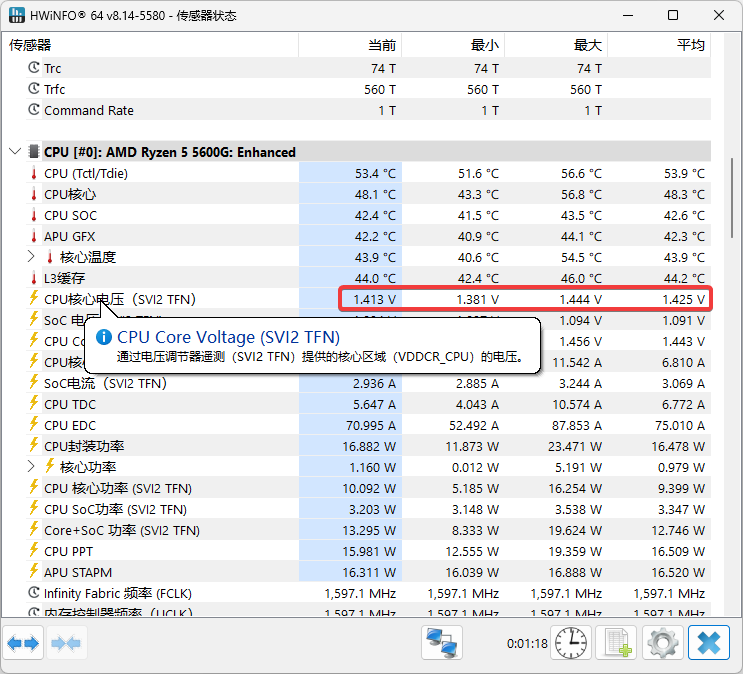Reset the elapsed time clock icon
743x674 pixels.
point(572,643)
